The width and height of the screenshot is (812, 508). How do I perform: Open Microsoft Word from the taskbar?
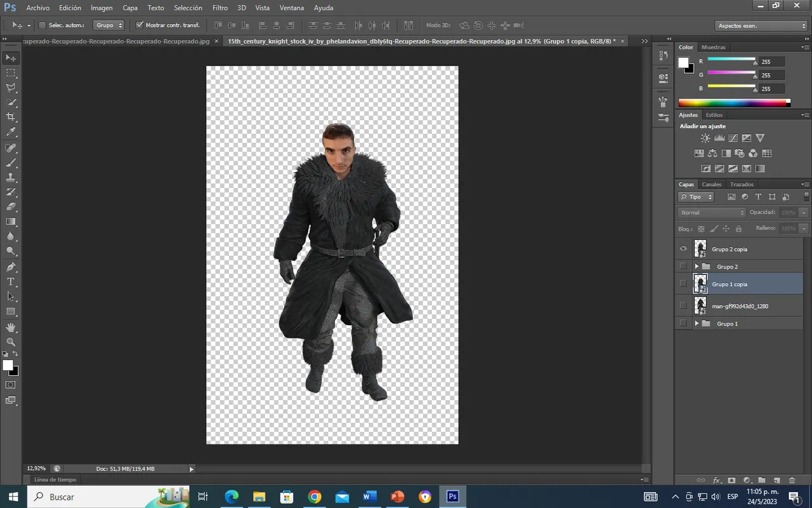click(x=370, y=497)
